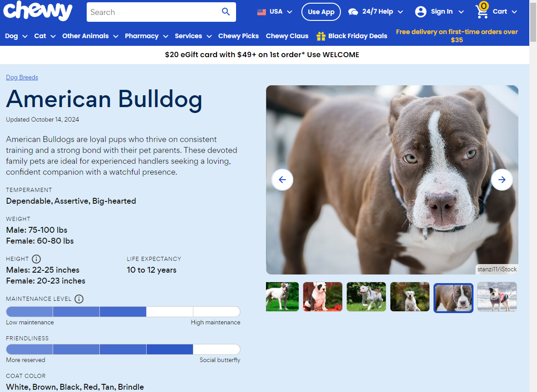Click the Sign In profile icon

point(420,12)
